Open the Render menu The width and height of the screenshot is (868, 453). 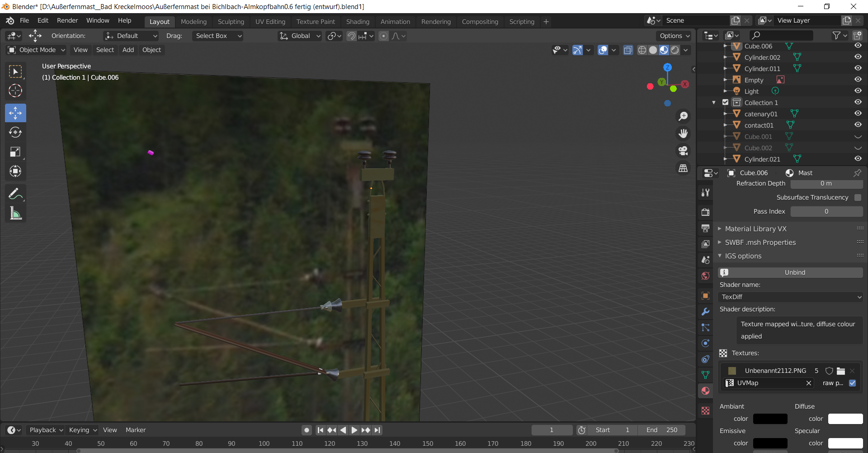(67, 20)
